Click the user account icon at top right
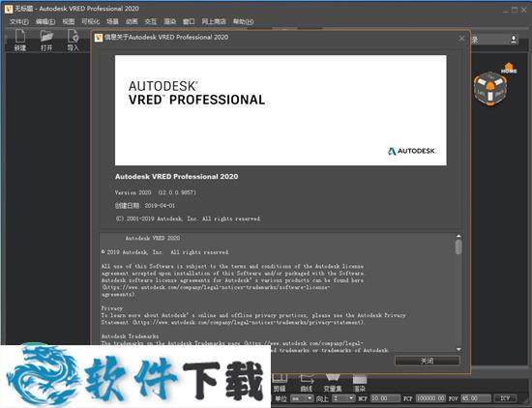This screenshot has height=408, width=532. click(x=514, y=40)
